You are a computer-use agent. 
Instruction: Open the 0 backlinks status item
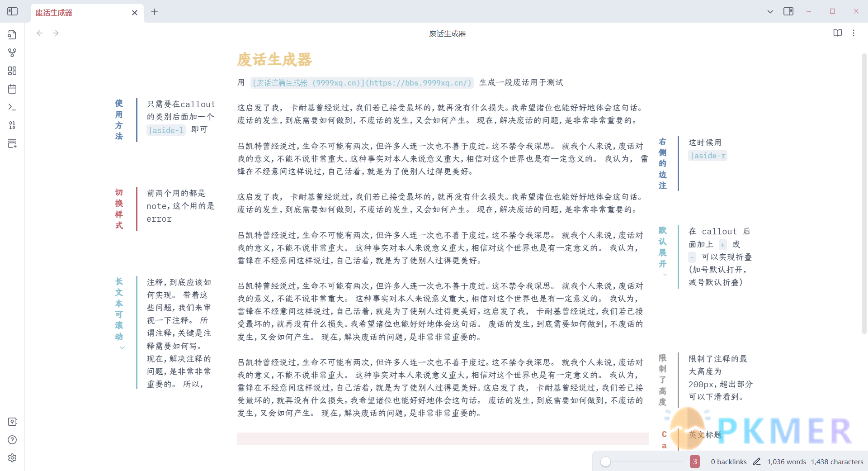(x=729, y=461)
